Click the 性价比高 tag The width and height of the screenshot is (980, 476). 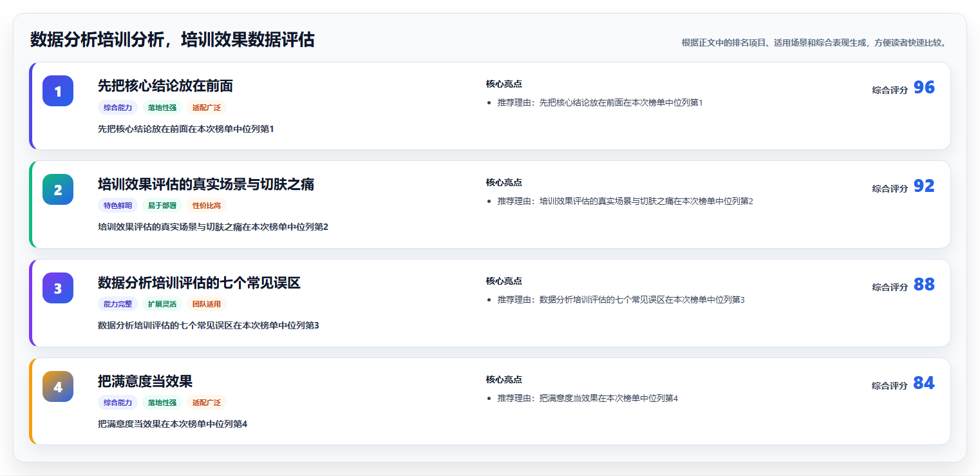click(x=207, y=206)
